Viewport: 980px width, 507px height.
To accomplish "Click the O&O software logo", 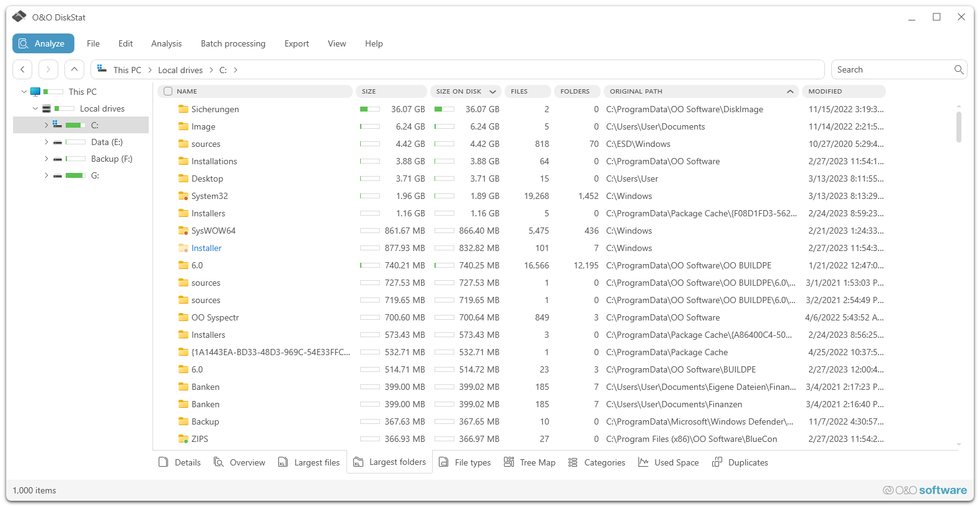I will tap(925, 490).
